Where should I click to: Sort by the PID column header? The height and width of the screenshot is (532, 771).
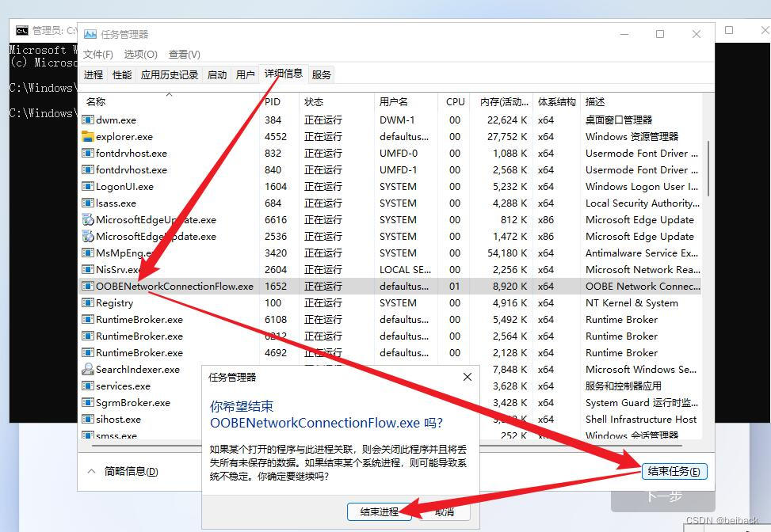279,101
